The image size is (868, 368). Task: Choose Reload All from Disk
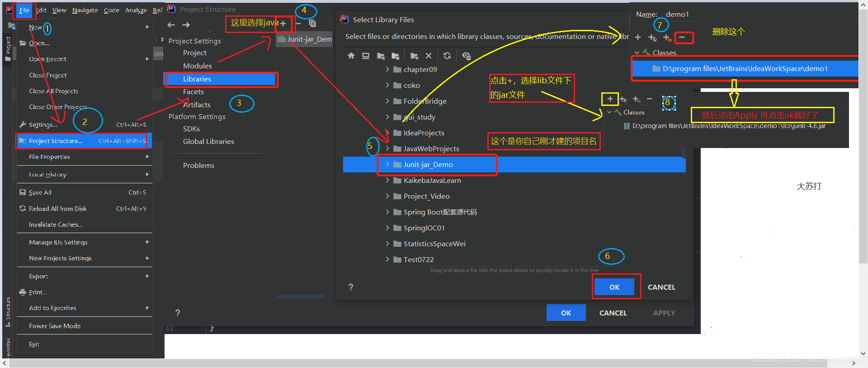tap(84, 209)
